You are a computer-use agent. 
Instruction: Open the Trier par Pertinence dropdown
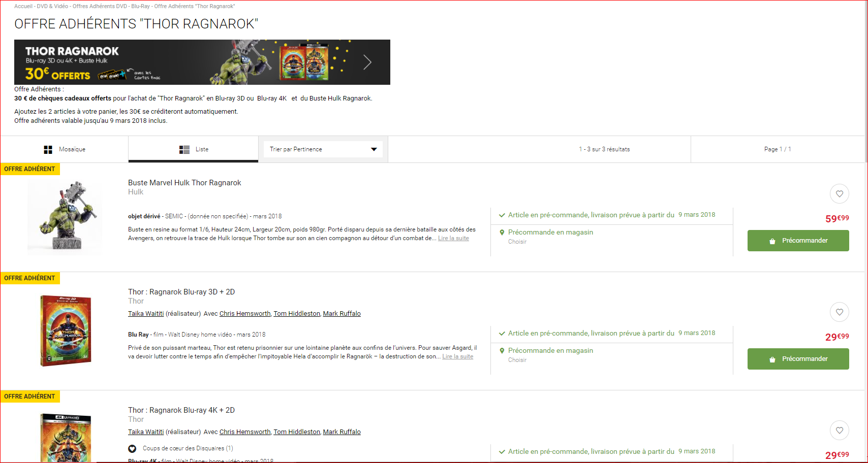323,149
